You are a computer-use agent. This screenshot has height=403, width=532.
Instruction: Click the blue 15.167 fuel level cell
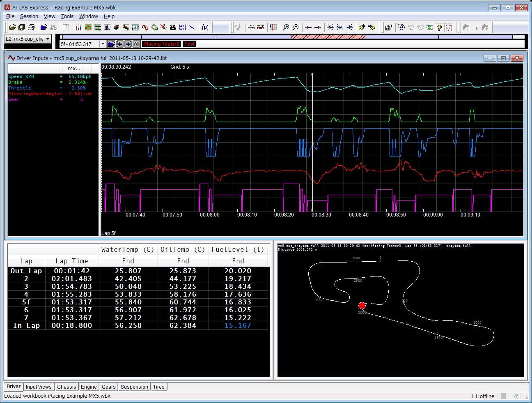click(238, 326)
